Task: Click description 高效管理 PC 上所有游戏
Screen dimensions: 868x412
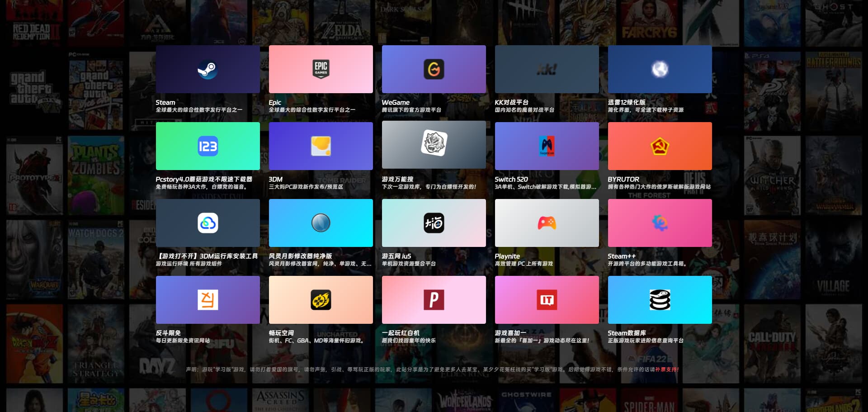Action: click(x=524, y=264)
